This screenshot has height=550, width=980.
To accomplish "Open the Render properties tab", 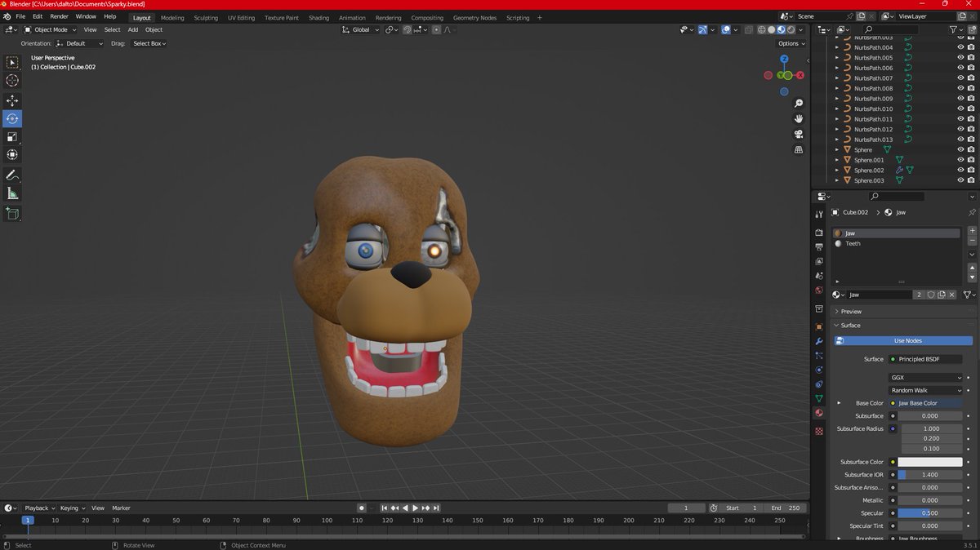I will coord(819,233).
